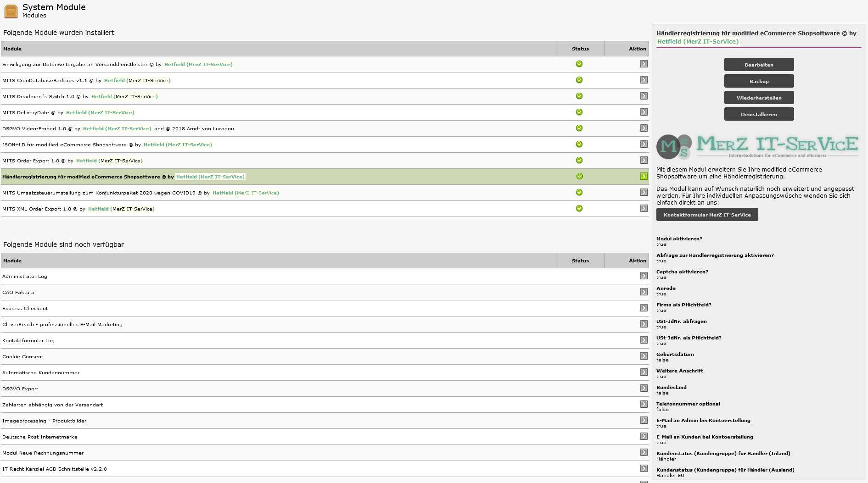
Task: Click the green status icon of MITS DeliveryDate
Action: coord(579,112)
